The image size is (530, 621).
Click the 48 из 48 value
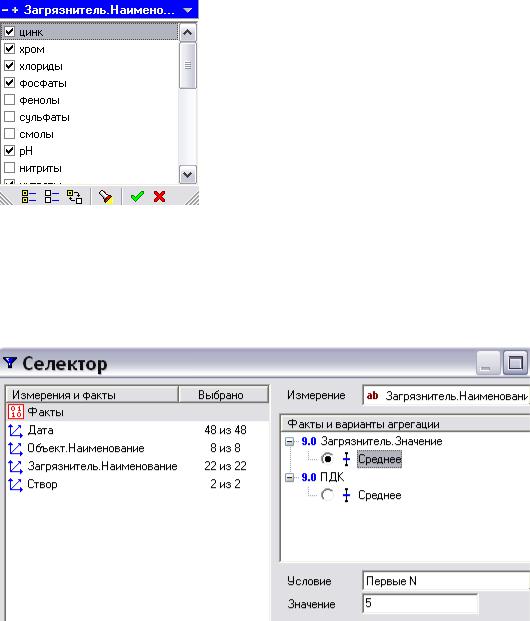pyautogui.click(x=225, y=430)
